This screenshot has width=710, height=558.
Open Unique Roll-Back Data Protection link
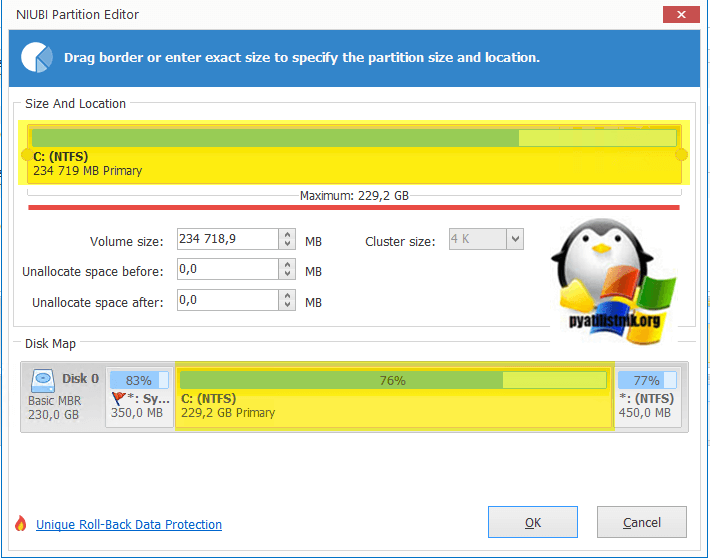coord(129,524)
